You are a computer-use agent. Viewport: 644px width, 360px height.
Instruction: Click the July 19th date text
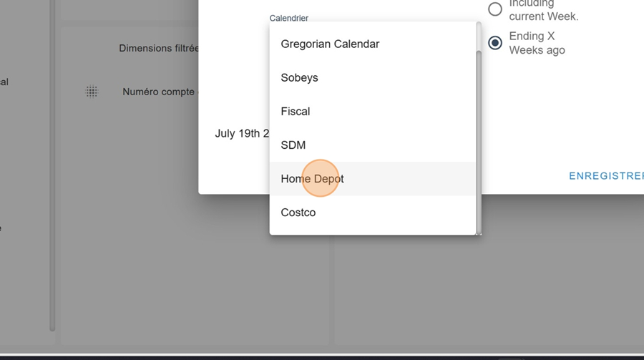coord(242,134)
